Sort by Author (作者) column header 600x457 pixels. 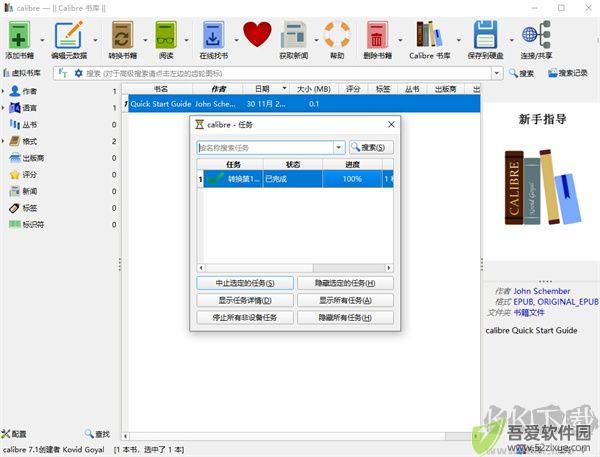point(218,89)
